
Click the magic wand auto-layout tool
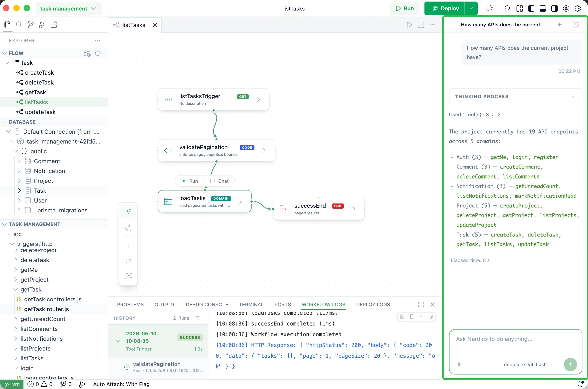[128, 276]
